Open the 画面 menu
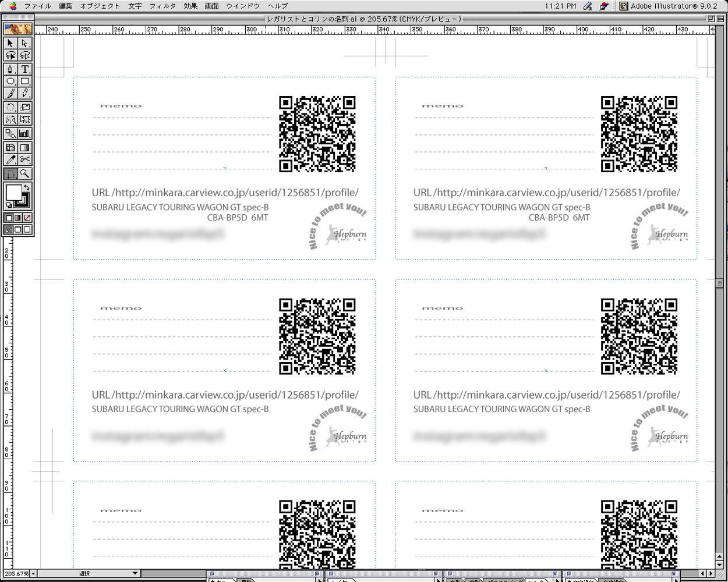Screen dimensions: 728x582 tap(212, 6)
